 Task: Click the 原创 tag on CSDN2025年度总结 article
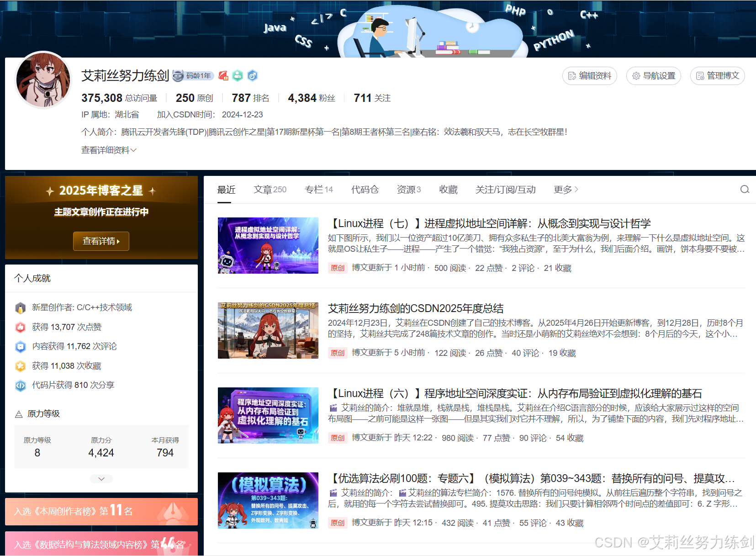click(x=338, y=353)
